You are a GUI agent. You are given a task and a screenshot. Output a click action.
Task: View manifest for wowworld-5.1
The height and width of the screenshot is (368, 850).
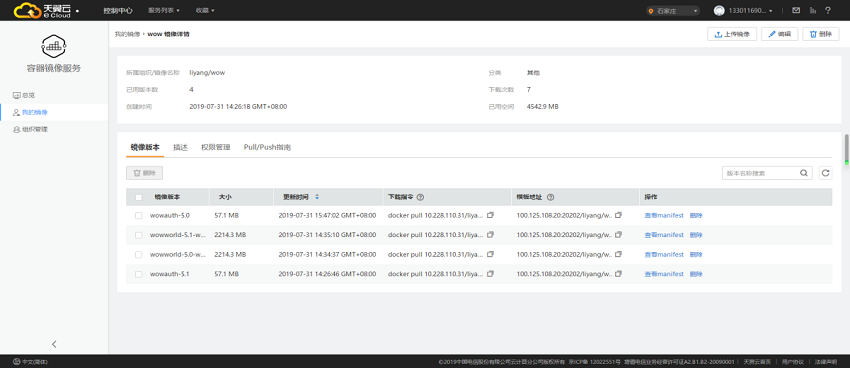point(664,235)
